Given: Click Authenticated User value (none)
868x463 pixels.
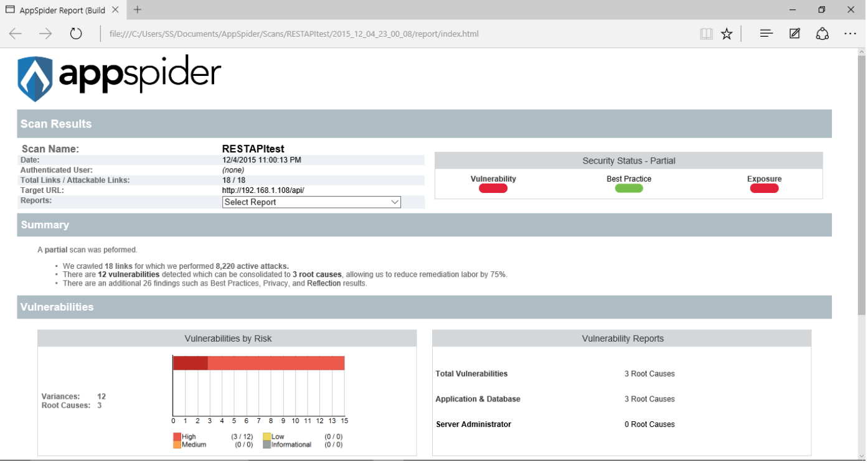Looking at the screenshot, I should click(x=233, y=170).
